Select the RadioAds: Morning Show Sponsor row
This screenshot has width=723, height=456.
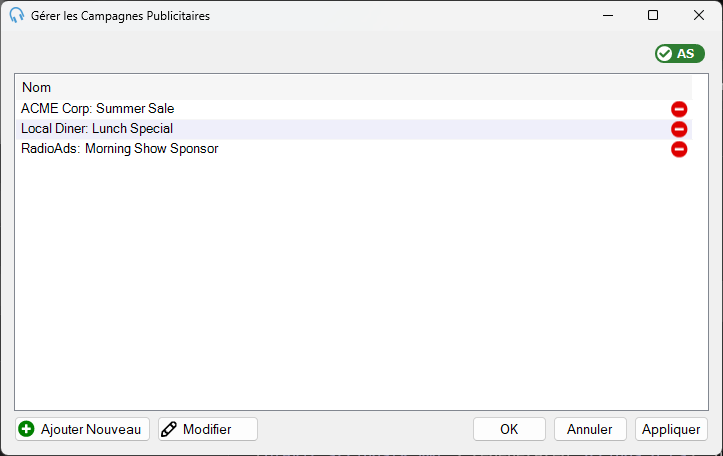click(x=354, y=149)
